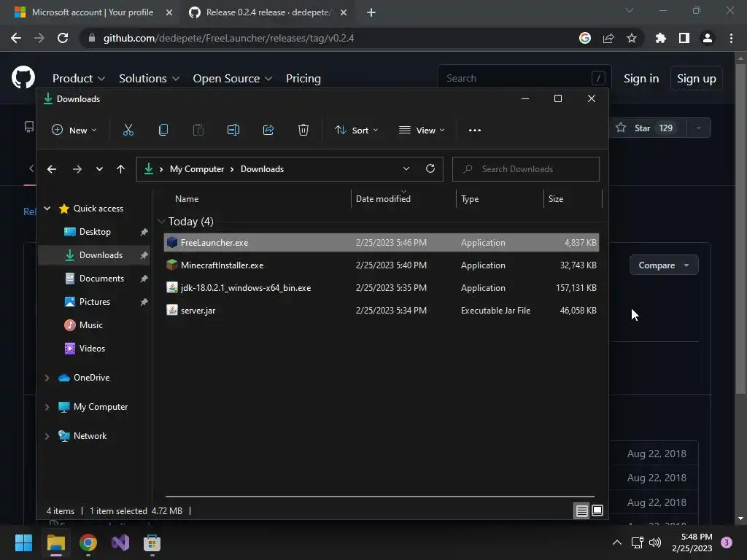Viewport: 747px width, 560px height.
Task: Refresh the Downloads folder listing
Action: (430, 168)
